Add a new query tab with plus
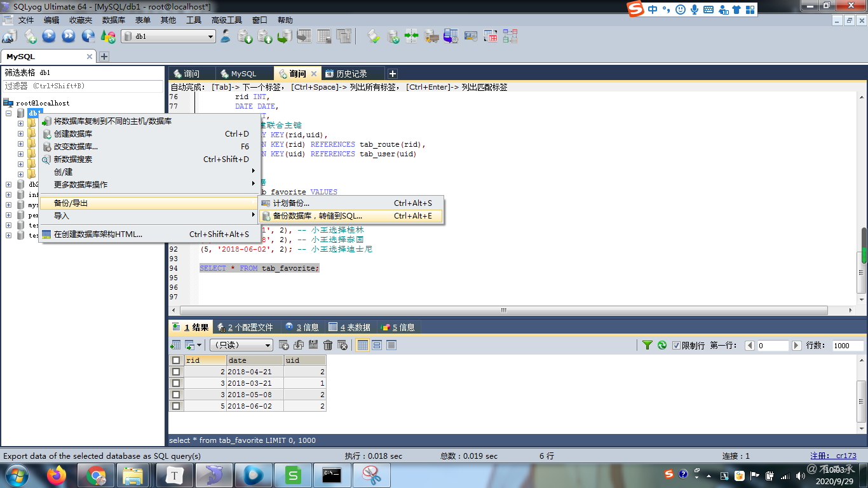The width and height of the screenshot is (868, 488). pos(393,74)
